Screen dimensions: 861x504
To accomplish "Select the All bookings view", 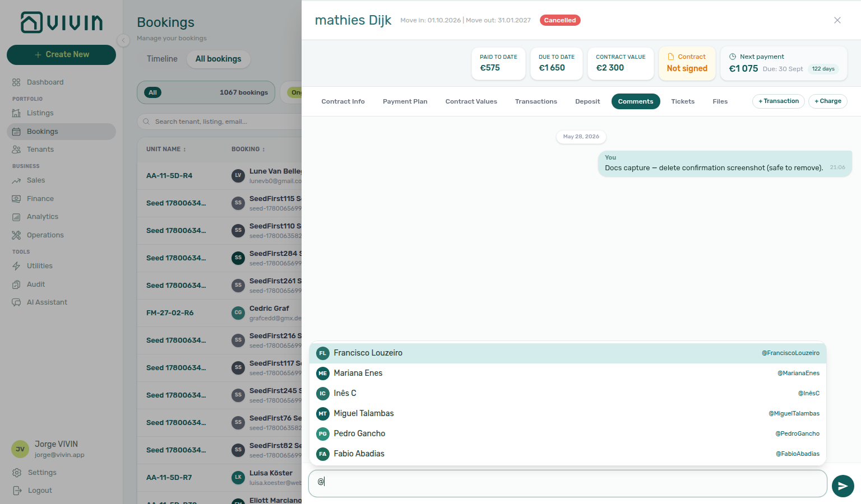I will 219,59.
